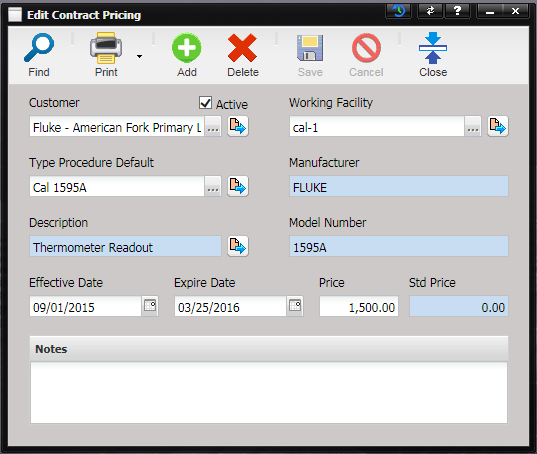The image size is (537, 454).
Task: Open the Expire Date calendar picker
Action: 295,306
